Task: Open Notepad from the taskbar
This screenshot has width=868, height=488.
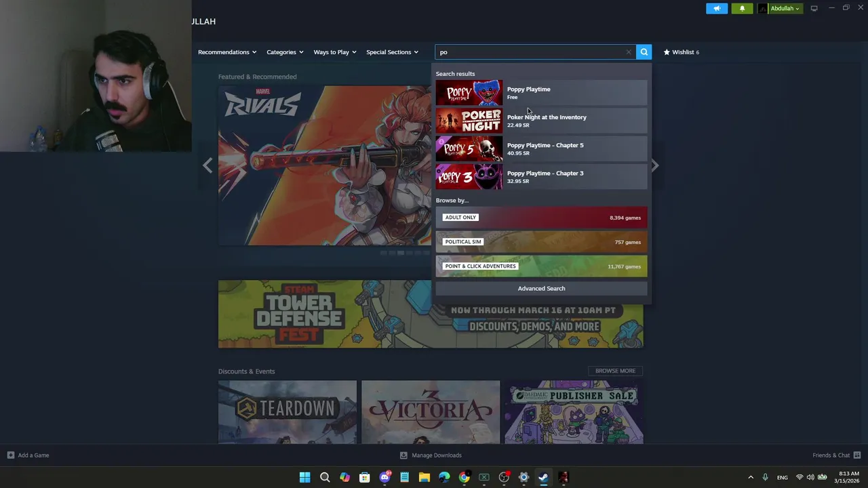Action: (404, 477)
